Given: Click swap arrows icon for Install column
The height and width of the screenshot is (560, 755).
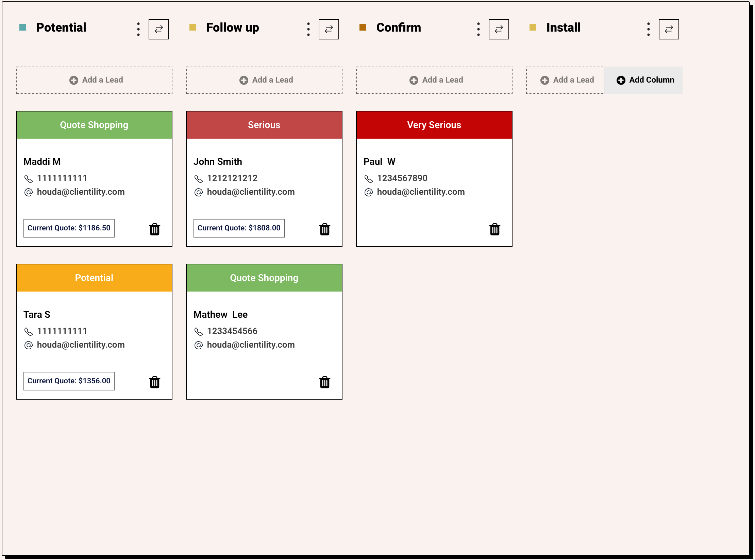Looking at the screenshot, I should (x=669, y=29).
